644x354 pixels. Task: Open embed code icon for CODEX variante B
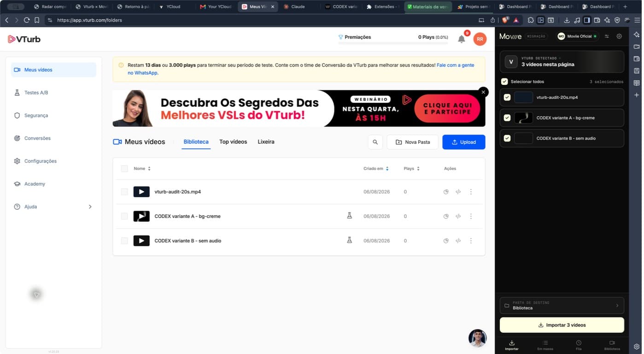[458, 241]
